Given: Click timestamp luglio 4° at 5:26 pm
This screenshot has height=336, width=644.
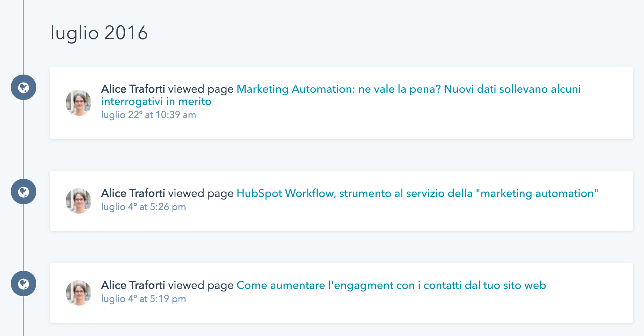Looking at the screenshot, I should tap(143, 207).
